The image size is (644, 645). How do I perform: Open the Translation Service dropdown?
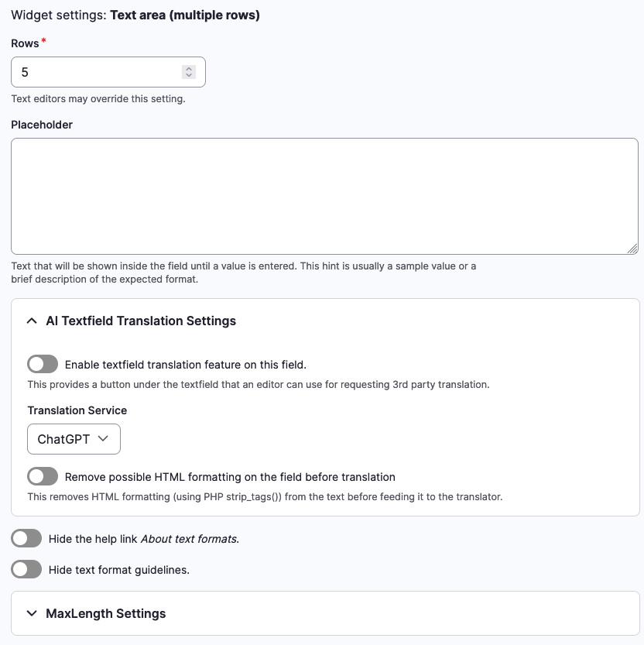(74, 439)
